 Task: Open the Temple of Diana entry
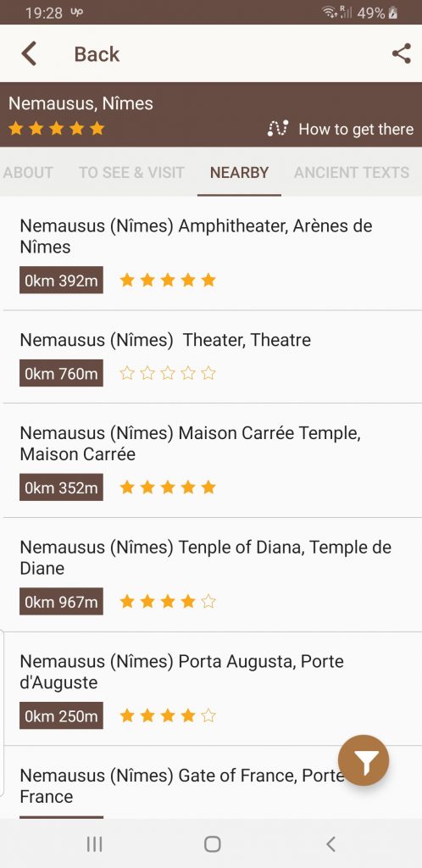pos(211,575)
